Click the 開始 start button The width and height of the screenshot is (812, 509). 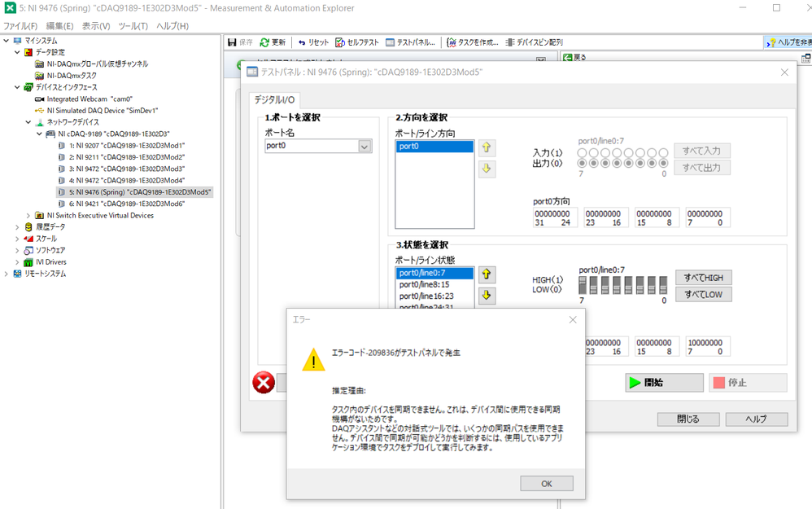tap(665, 383)
